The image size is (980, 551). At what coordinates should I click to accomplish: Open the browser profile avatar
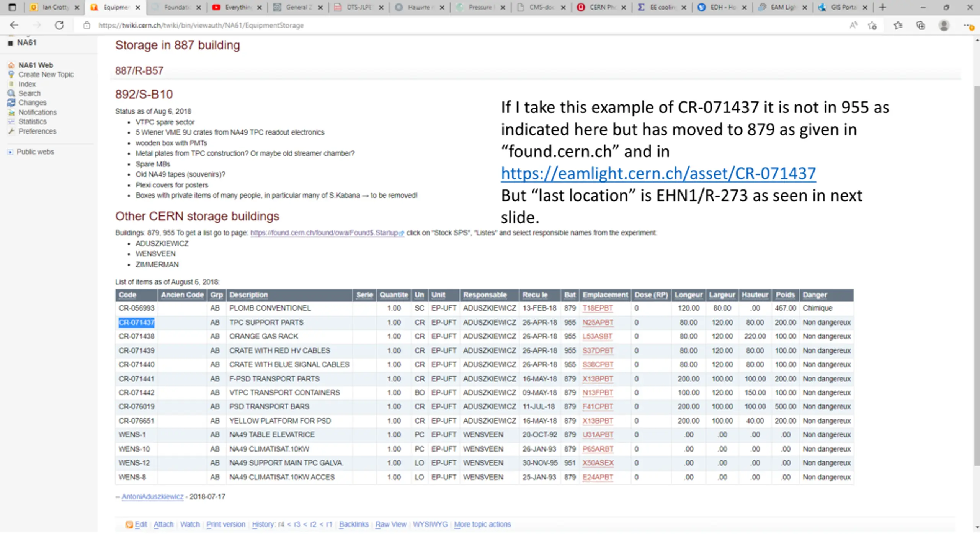[944, 25]
